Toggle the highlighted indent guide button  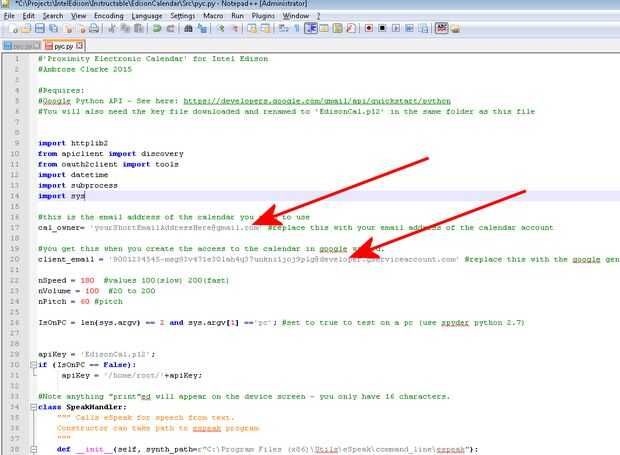tap(311, 28)
